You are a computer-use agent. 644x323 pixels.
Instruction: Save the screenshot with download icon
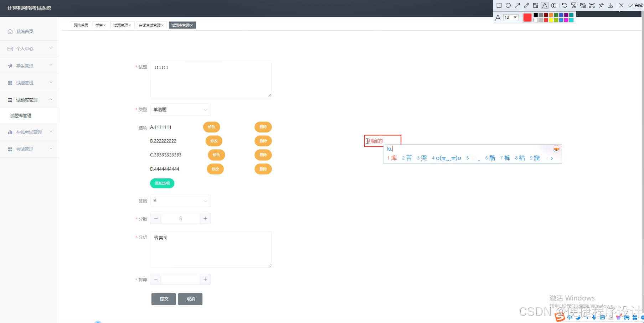tap(610, 5)
